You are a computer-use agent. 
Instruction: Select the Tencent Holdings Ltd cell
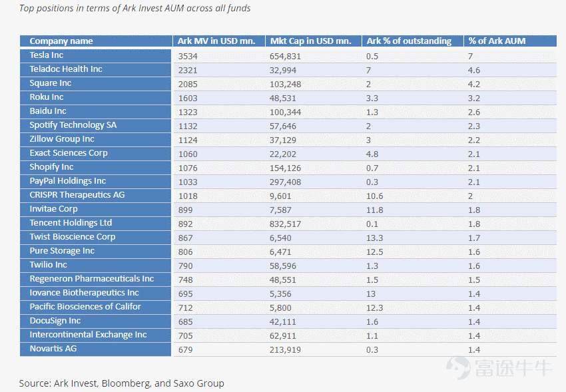[x=95, y=223]
